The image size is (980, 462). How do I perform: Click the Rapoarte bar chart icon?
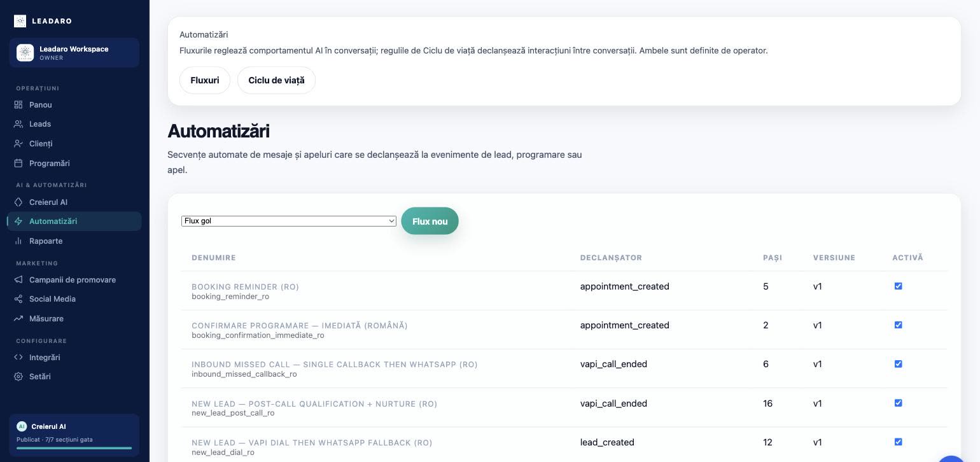18,241
